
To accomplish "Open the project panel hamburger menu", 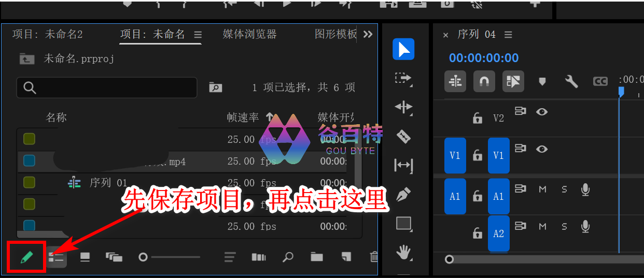I will coord(198,35).
